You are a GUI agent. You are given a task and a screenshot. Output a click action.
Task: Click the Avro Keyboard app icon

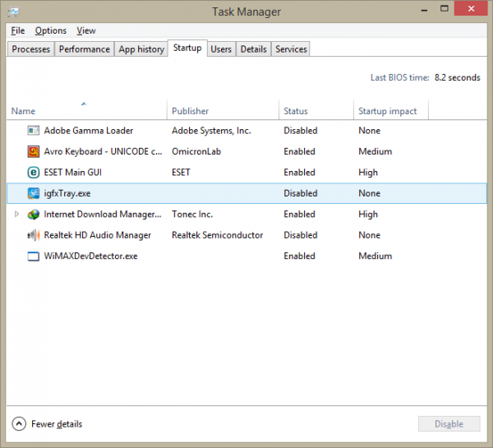point(34,151)
